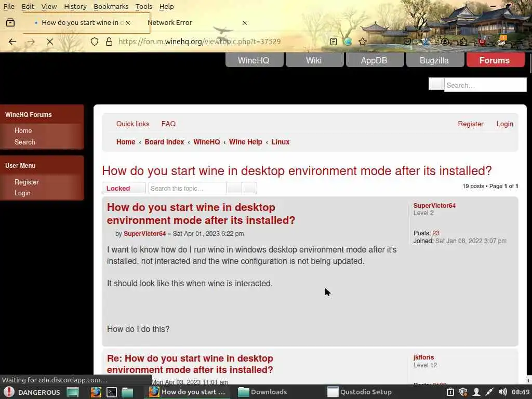Go to the Wiki top navigation tab
The image size is (532, 399).
pyautogui.click(x=314, y=60)
